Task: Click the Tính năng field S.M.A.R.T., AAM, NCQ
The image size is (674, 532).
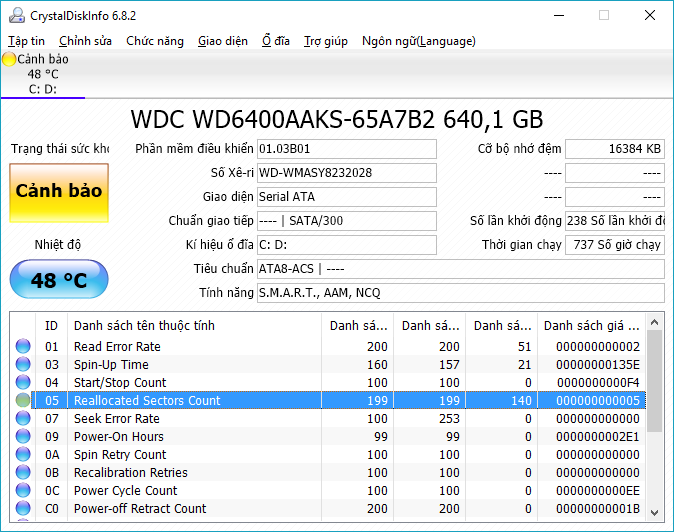Action: (461, 293)
